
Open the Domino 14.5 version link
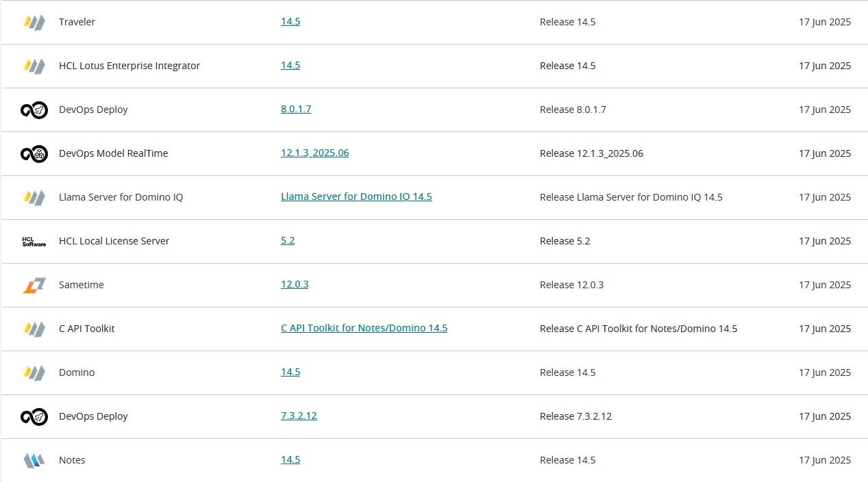290,372
